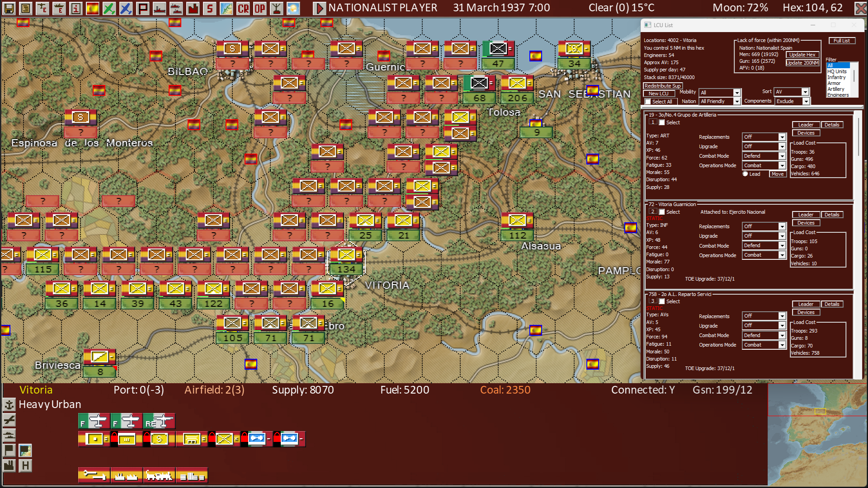Click the anchor port icon
This screenshot has width=868, height=488.
[9, 404]
